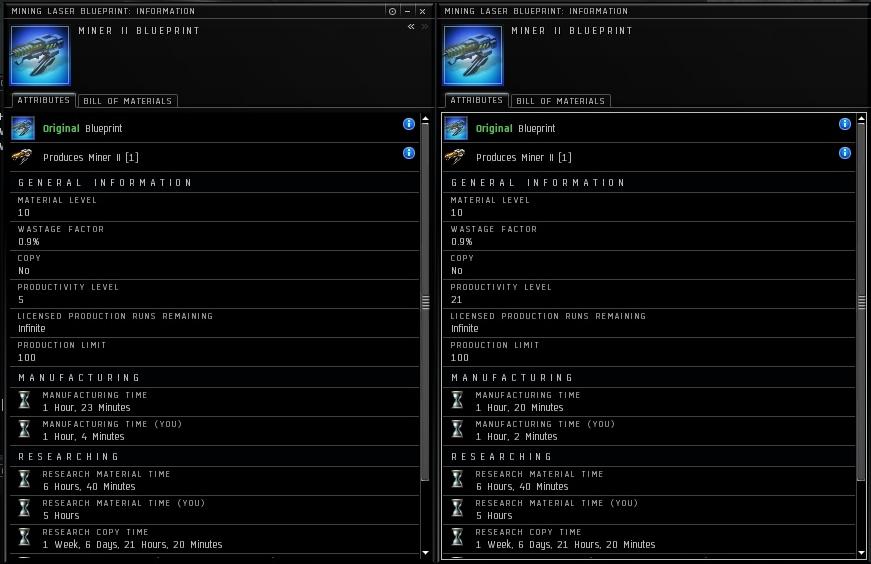Click Manufacturing section header in right window
This screenshot has height=564, width=871.
(512, 378)
